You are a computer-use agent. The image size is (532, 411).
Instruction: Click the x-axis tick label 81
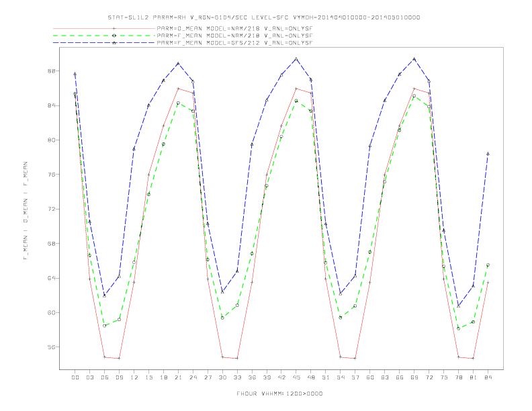(474, 377)
